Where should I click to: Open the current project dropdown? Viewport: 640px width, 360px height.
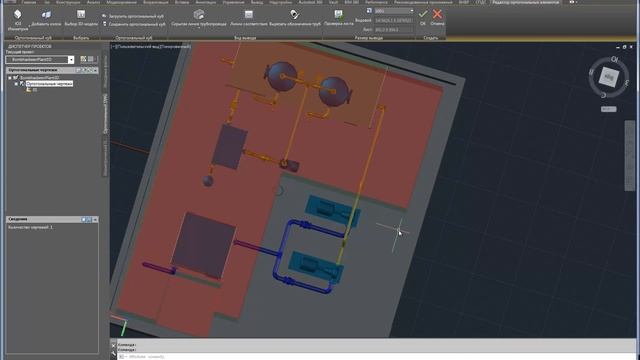(71, 60)
